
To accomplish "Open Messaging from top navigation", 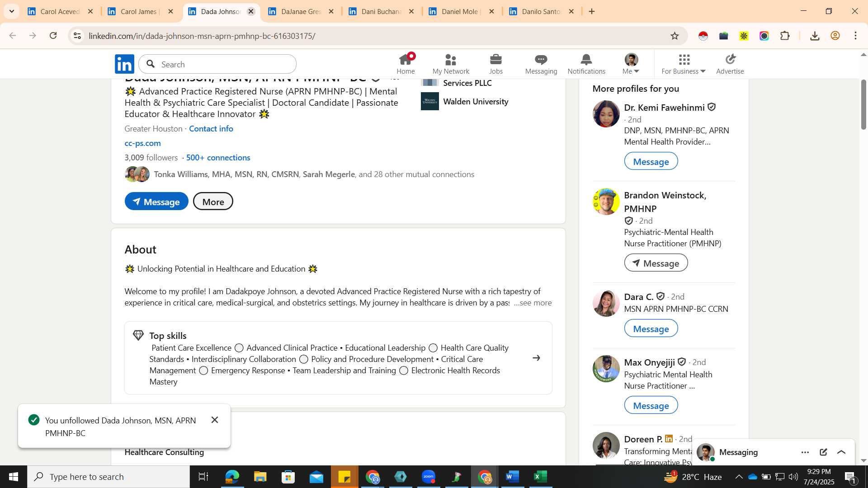I will pyautogui.click(x=541, y=64).
